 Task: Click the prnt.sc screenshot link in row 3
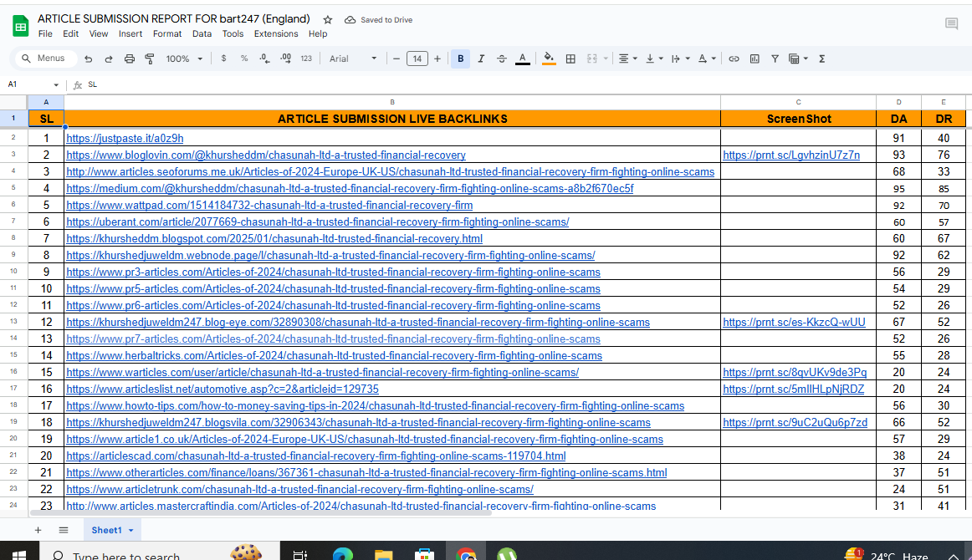point(790,155)
